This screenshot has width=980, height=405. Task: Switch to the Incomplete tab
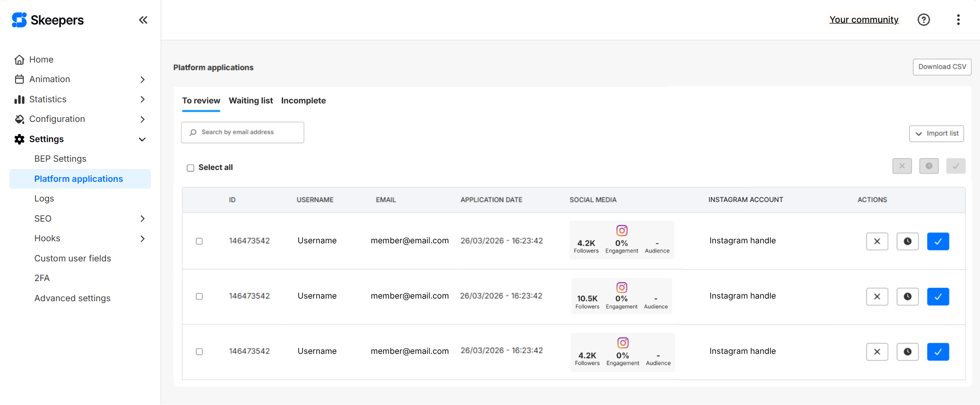[x=303, y=101]
